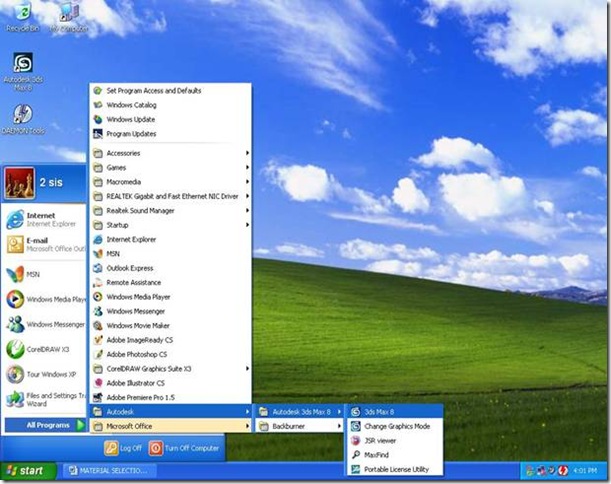Click Turn Off Computer button
Screen dimensions: 611x484
coord(184,448)
